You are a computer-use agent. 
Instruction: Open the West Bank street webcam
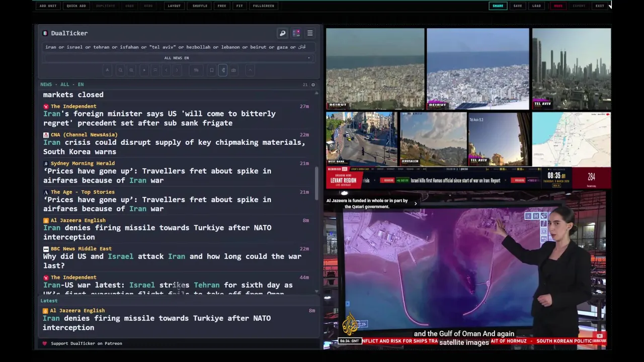click(361, 139)
